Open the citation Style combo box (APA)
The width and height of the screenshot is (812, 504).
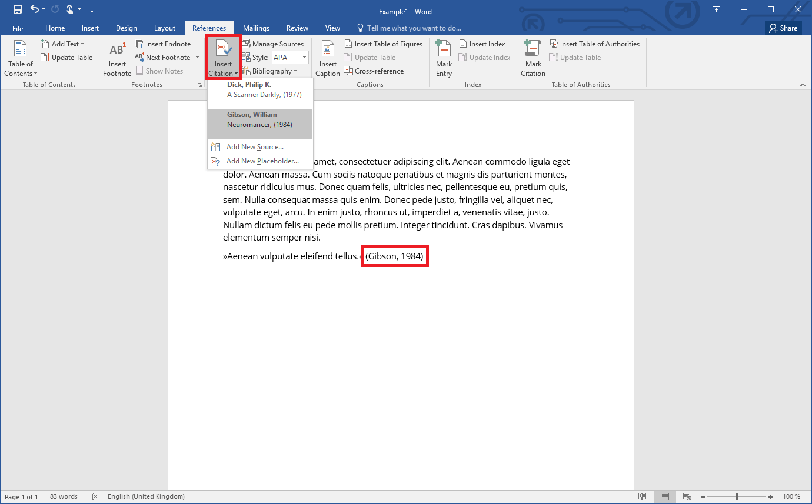(290, 58)
